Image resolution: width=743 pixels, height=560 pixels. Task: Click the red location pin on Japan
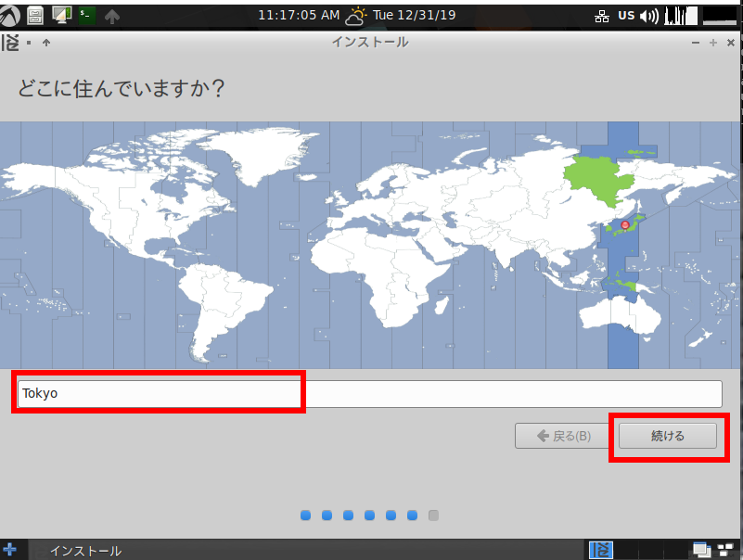(625, 225)
